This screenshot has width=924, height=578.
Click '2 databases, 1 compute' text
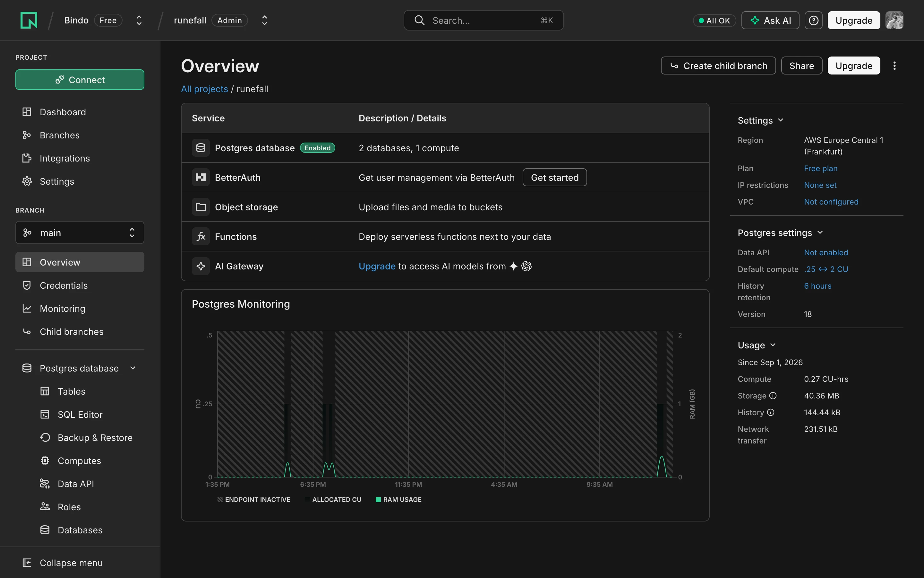(408, 148)
